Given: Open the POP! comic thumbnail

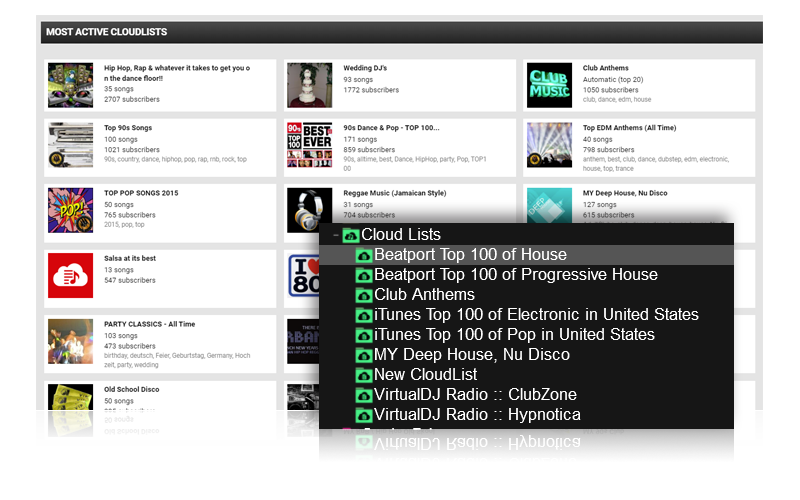Looking at the screenshot, I should (70, 210).
